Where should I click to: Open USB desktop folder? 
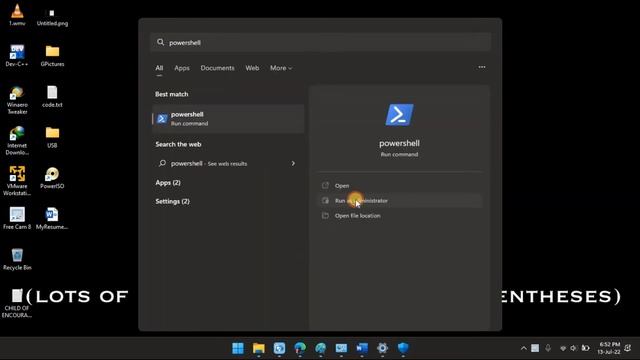pos(52,137)
